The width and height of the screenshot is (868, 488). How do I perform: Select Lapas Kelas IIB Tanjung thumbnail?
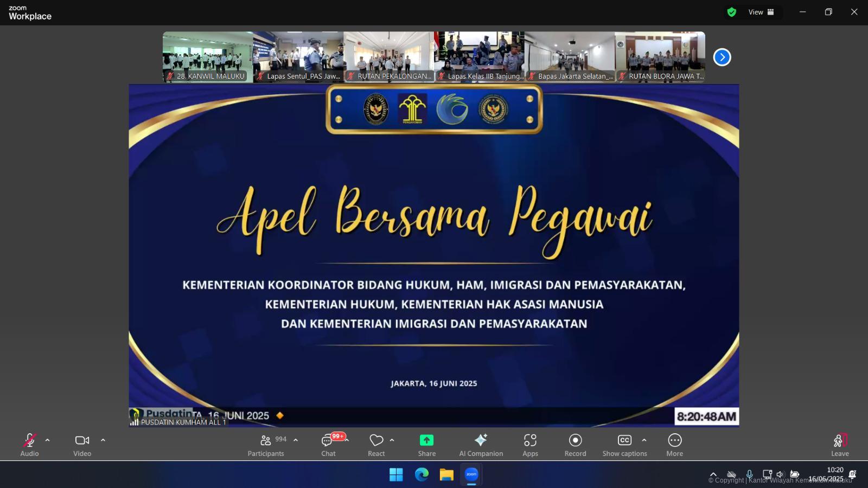pos(480,57)
